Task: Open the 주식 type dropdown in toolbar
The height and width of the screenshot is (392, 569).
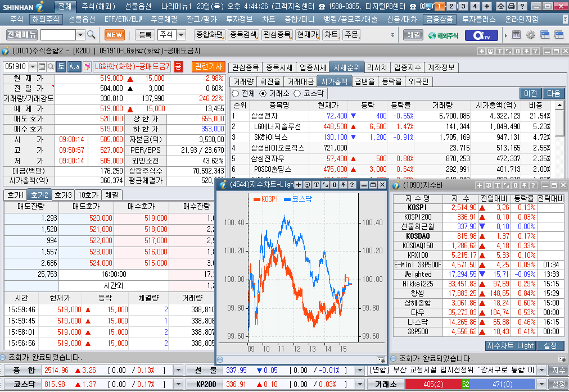Action: (181, 35)
